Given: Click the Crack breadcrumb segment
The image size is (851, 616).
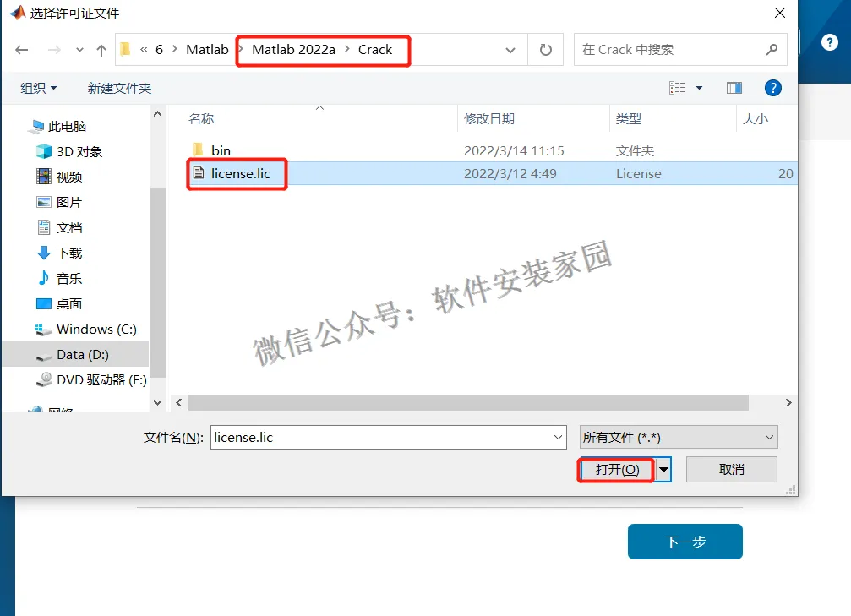Looking at the screenshot, I should (375, 50).
